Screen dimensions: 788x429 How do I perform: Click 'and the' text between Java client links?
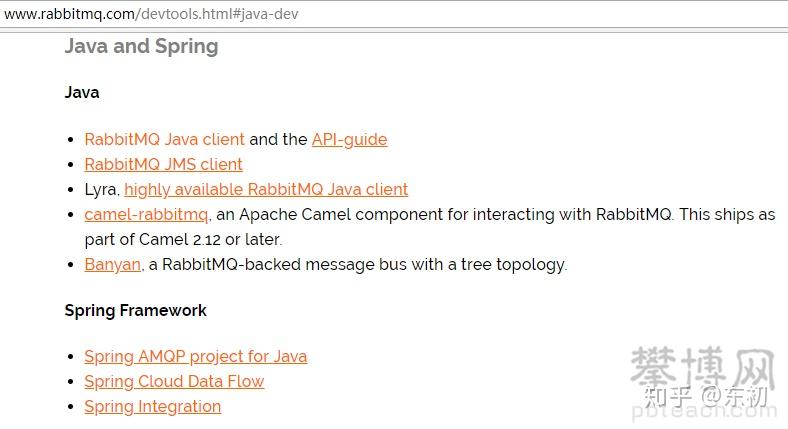pyautogui.click(x=279, y=140)
